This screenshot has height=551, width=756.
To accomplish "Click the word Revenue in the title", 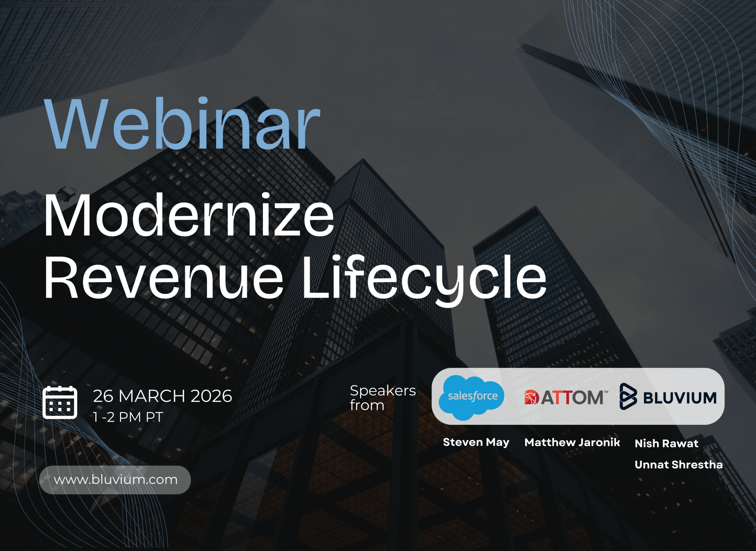I will pyautogui.click(x=164, y=277).
